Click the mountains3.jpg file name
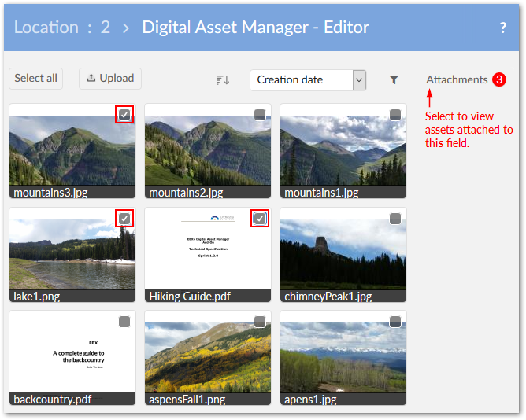The image size is (526, 420). coord(50,193)
